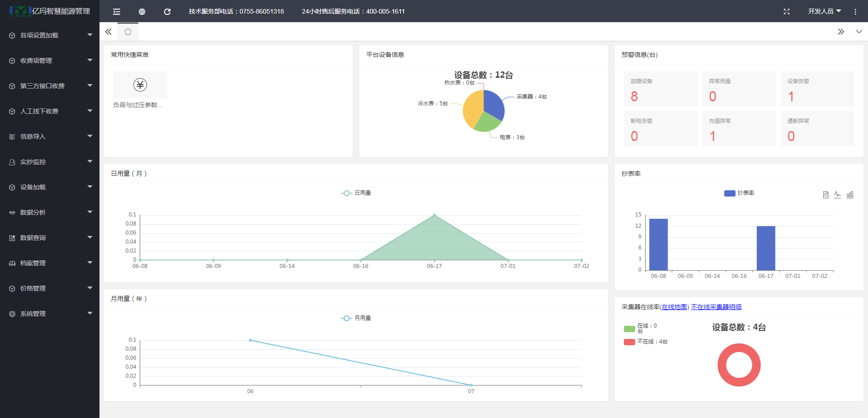Expand the 系统管理 sidebar menu
This screenshot has height=418, width=868.
pyautogui.click(x=50, y=314)
